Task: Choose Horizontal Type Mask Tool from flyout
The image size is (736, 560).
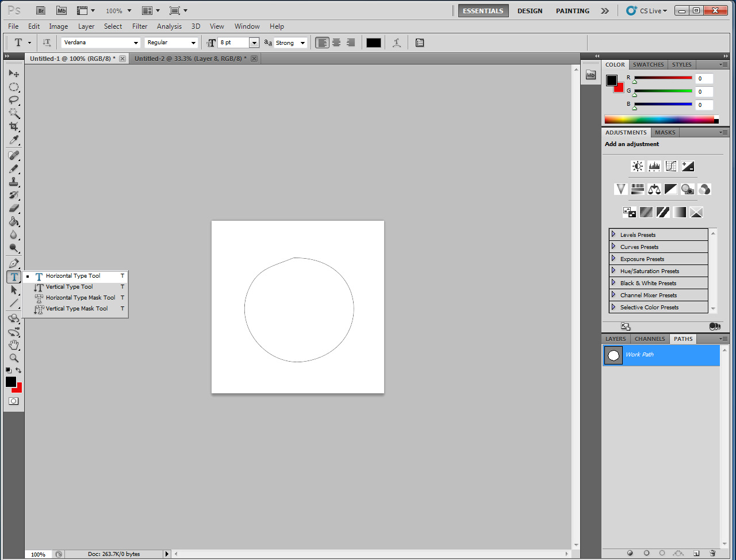Action: pos(75,298)
